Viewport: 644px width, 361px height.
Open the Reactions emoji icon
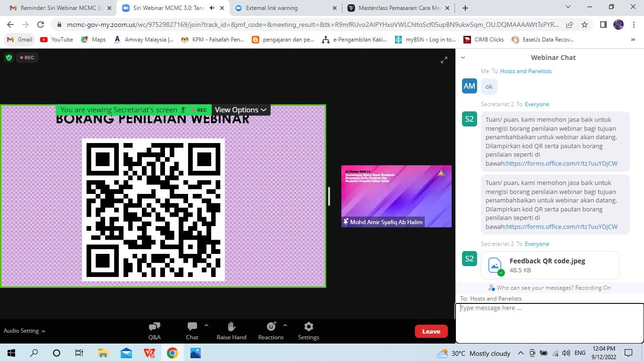pyautogui.click(x=271, y=327)
